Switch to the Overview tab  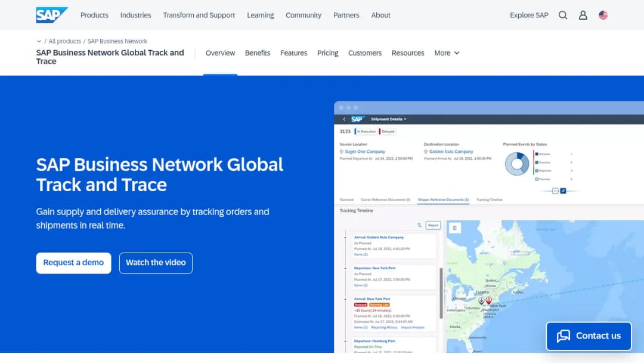point(220,53)
